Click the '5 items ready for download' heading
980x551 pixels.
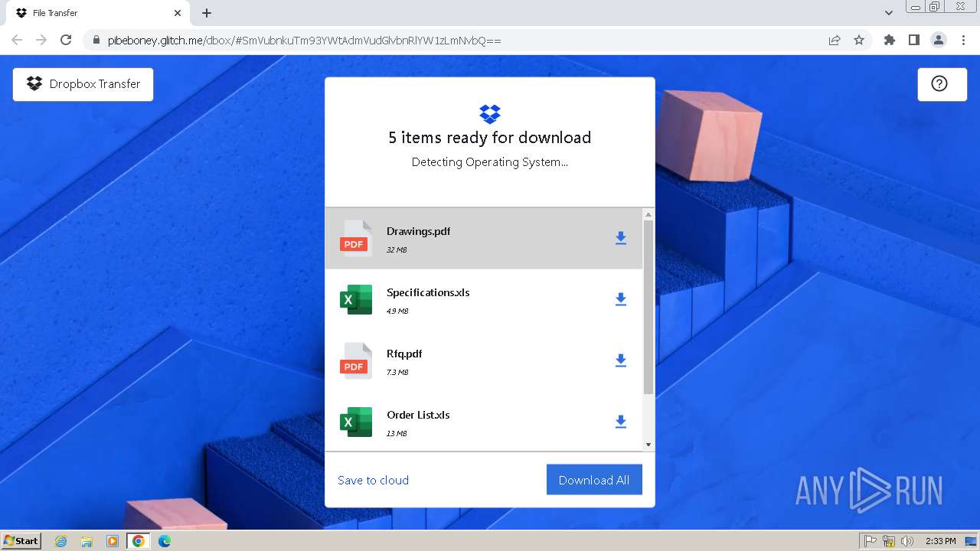coord(490,138)
